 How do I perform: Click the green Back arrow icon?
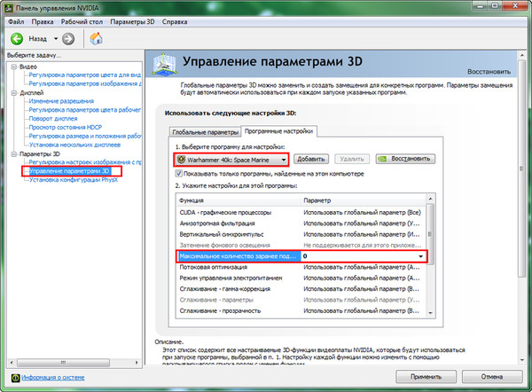coord(17,39)
